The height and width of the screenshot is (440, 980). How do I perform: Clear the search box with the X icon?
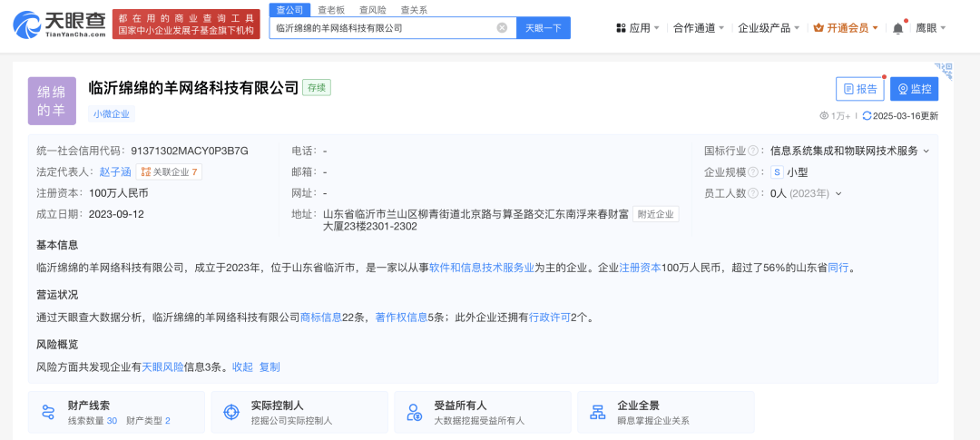(502, 27)
